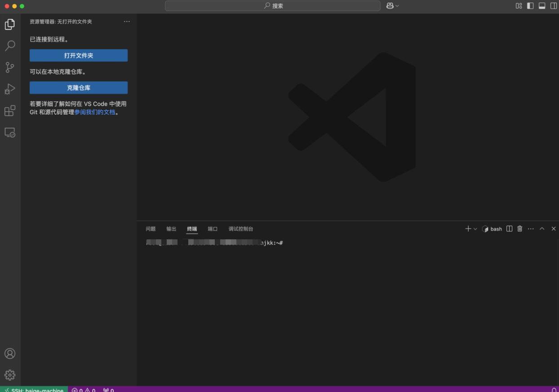This screenshot has height=392, width=559.
Task: Open the new terminal profile dropdown arrow
Action: tap(475, 229)
